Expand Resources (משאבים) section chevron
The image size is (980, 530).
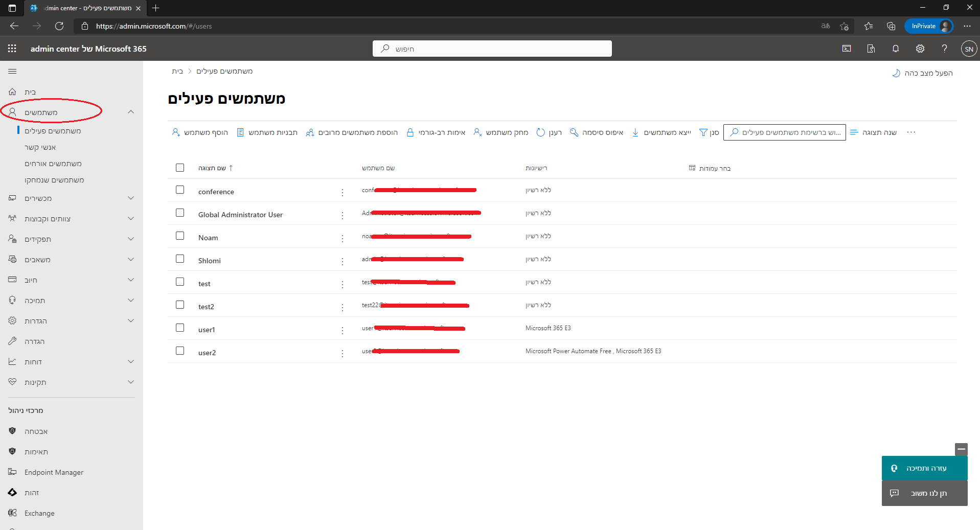click(x=131, y=259)
